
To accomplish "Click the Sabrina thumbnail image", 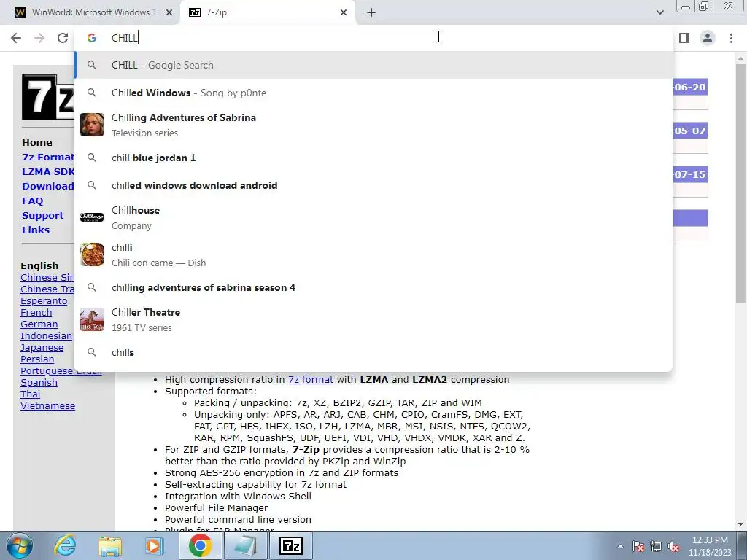I will 92,125.
